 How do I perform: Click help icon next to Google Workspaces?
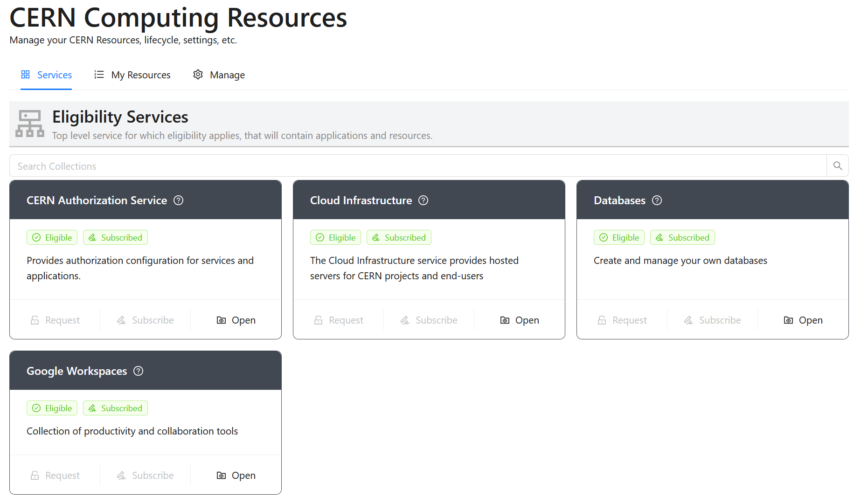138,371
